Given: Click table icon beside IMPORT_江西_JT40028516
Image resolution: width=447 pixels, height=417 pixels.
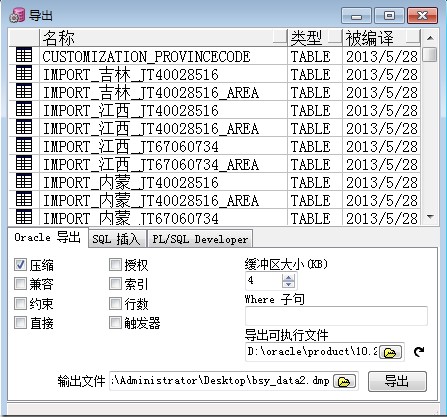Looking at the screenshot, I should click(24, 109).
